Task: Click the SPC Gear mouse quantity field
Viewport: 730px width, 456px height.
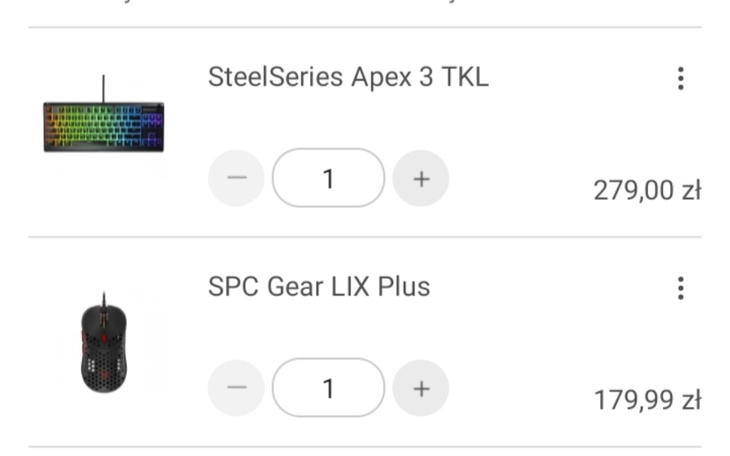Action: click(328, 388)
